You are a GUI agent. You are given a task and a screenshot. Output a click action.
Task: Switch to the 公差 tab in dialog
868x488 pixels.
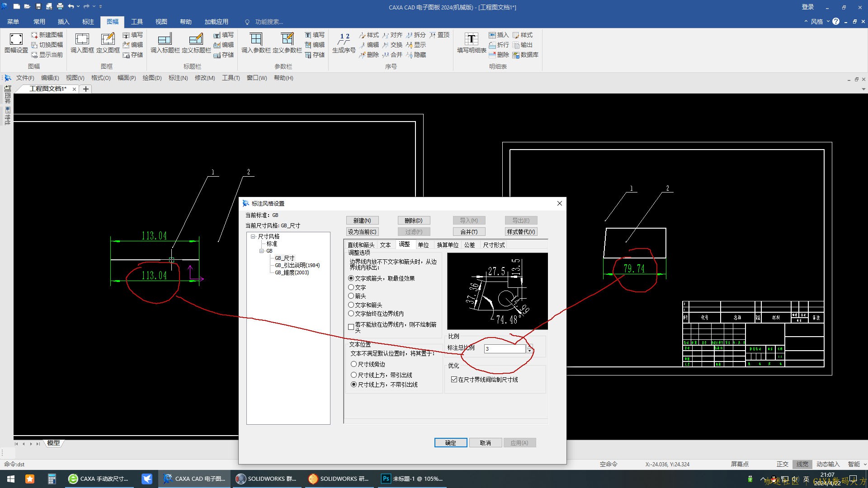[x=469, y=245]
